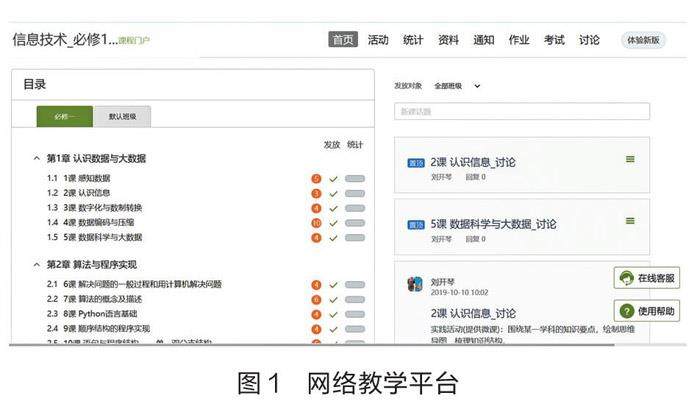Collapse 第2章 算法与程序实现 chapter

point(37,265)
